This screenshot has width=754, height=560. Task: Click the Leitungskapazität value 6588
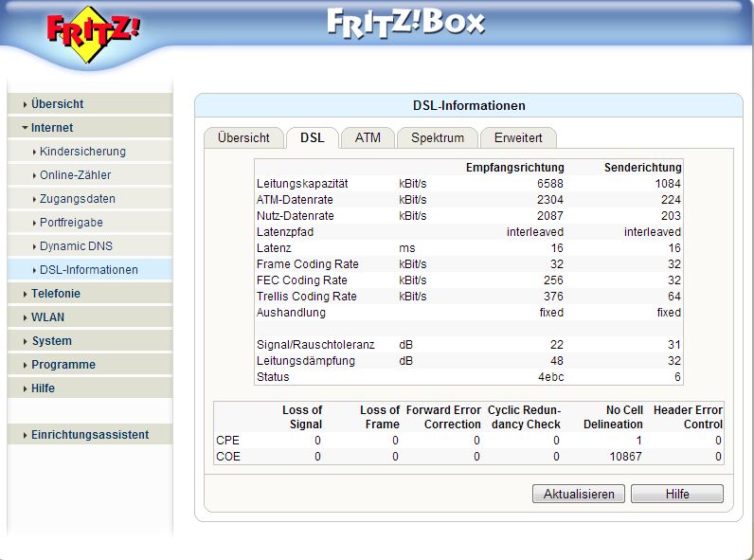tap(550, 183)
